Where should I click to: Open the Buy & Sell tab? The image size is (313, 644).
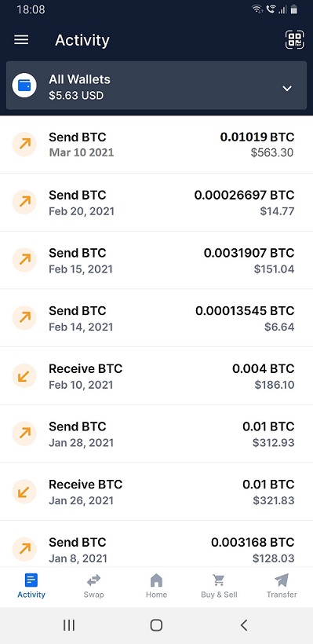(219, 587)
